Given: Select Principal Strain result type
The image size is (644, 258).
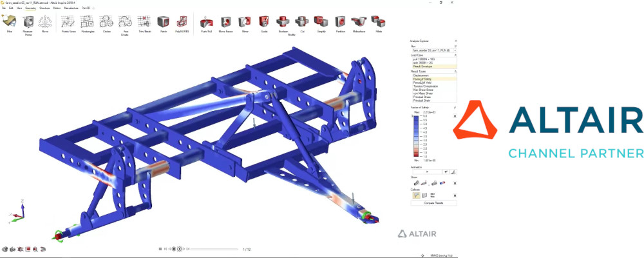Looking at the screenshot, I should (x=433, y=100).
